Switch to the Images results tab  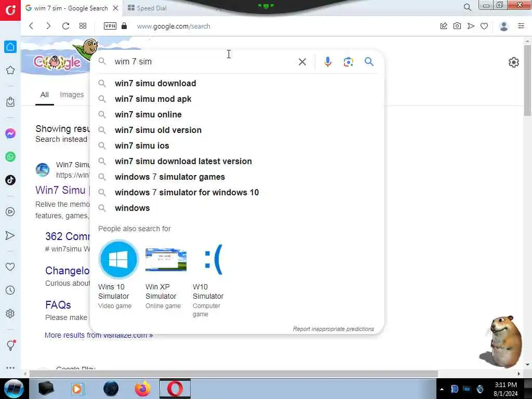[72, 95]
